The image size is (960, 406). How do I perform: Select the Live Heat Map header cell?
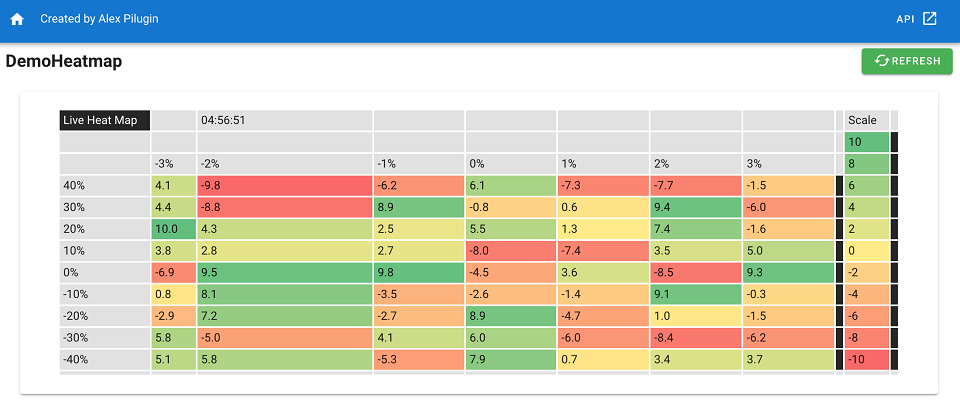[x=105, y=121]
